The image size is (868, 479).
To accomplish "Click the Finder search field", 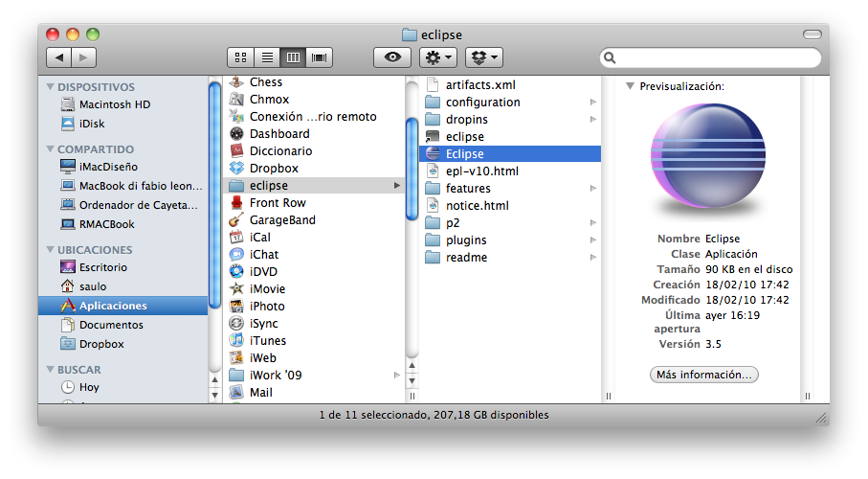I will point(710,57).
